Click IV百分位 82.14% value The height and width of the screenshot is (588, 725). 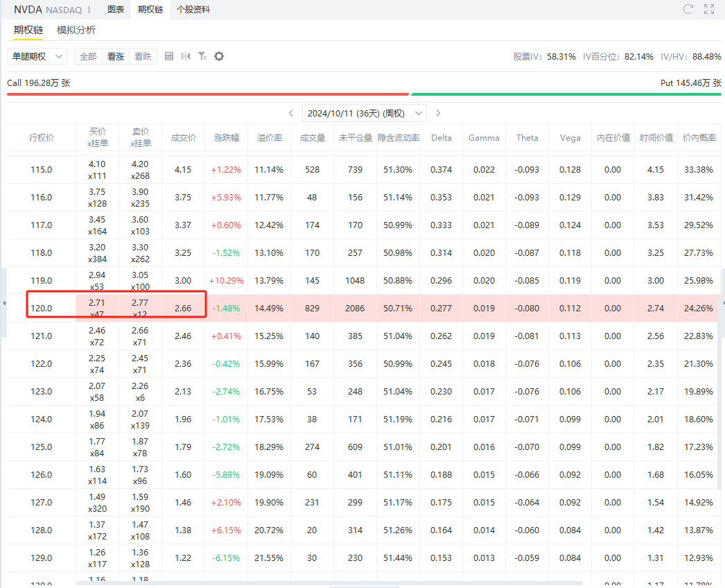(x=639, y=56)
